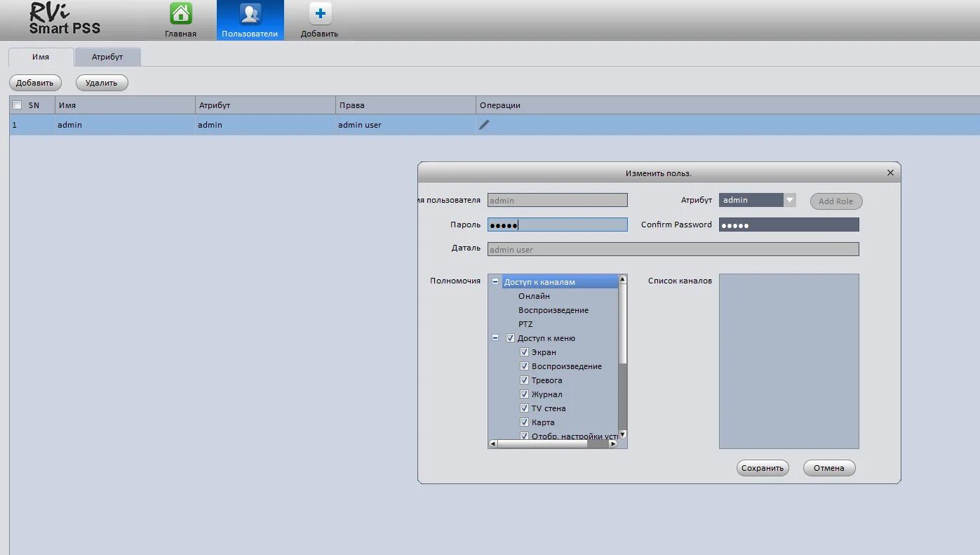Click the Права column header
This screenshot has height=555, width=980.
click(405, 105)
